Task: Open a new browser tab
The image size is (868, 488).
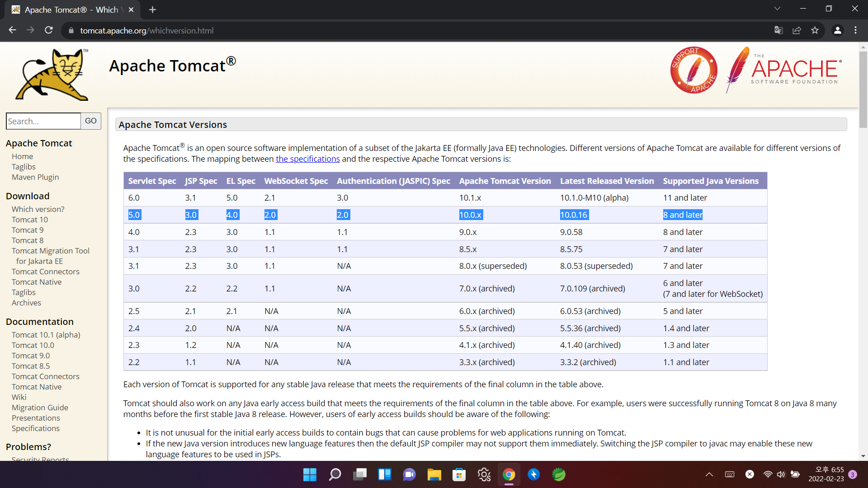Action: point(152,9)
